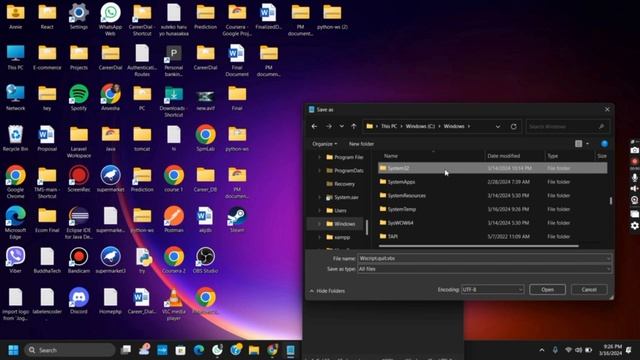Open recent locations dropdown in Save as

tap(342, 127)
